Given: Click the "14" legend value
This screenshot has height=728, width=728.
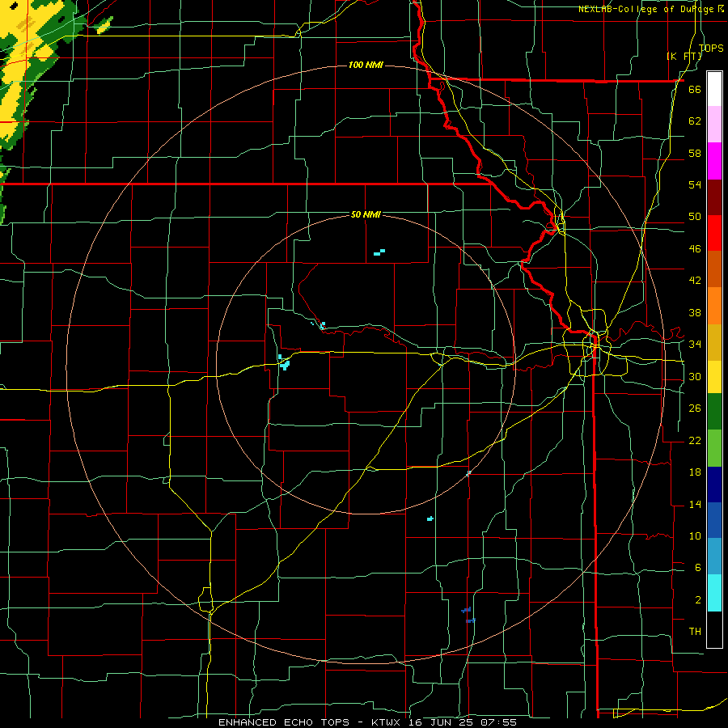Looking at the screenshot, I should [695, 504].
